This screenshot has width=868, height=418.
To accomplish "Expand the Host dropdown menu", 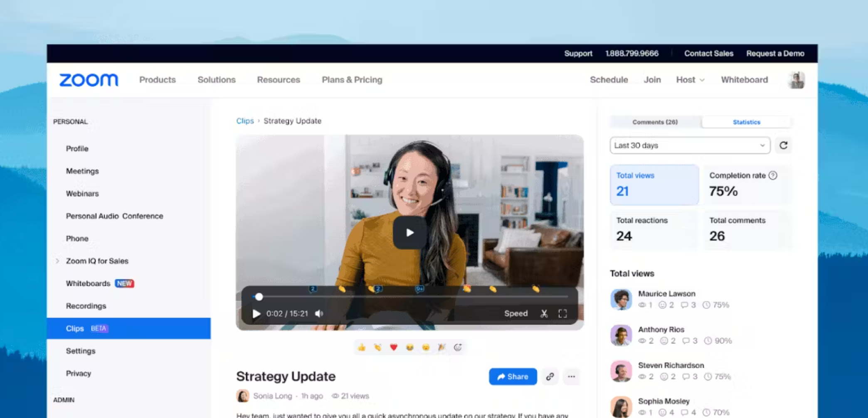I will [690, 80].
